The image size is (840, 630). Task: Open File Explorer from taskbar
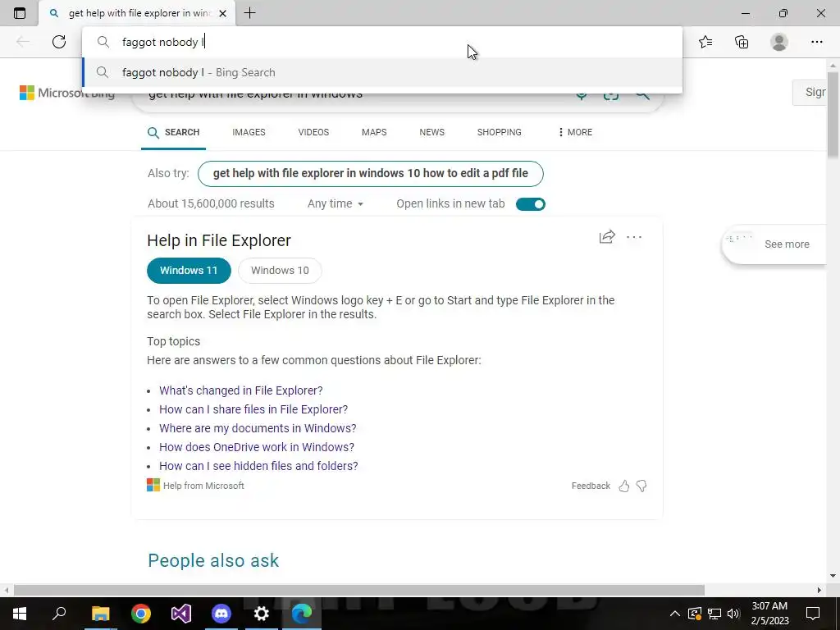coord(100,614)
